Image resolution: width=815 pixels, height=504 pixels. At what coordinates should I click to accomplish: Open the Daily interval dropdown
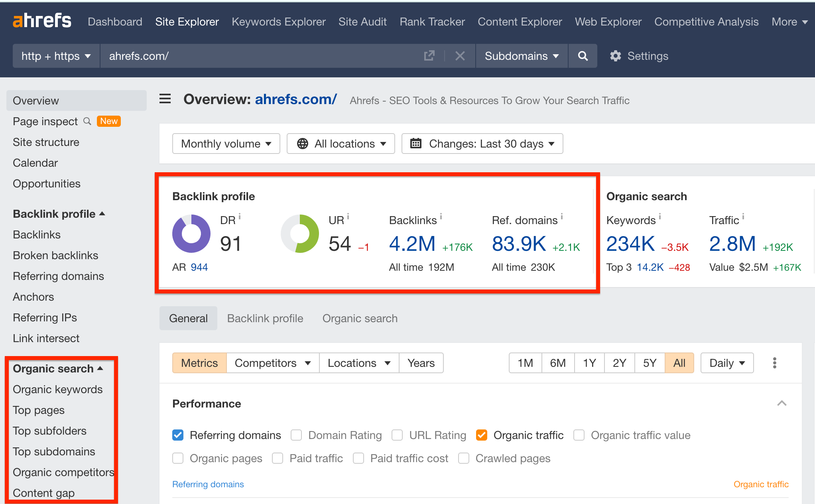pyautogui.click(x=727, y=363)
